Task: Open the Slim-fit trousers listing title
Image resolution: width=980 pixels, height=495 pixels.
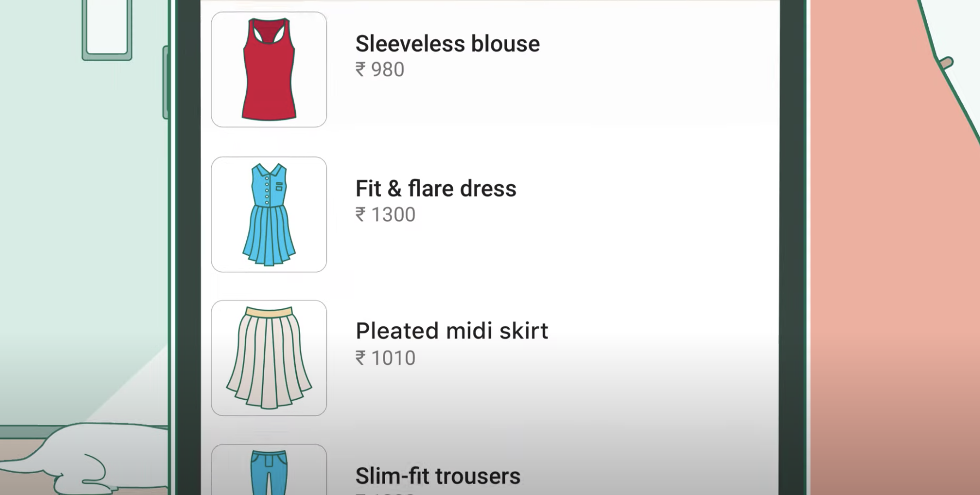Action: [x=438, y=476]
